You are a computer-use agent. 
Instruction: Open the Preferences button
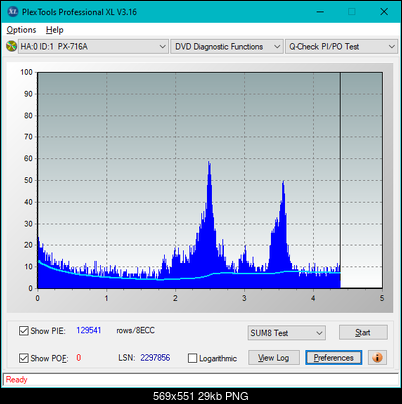pos(334,358)
